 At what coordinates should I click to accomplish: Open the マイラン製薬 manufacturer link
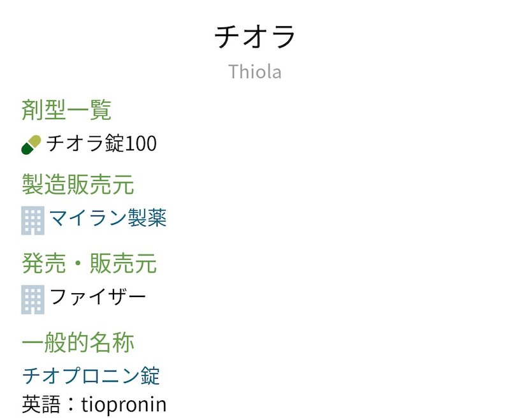coord(108,219)
